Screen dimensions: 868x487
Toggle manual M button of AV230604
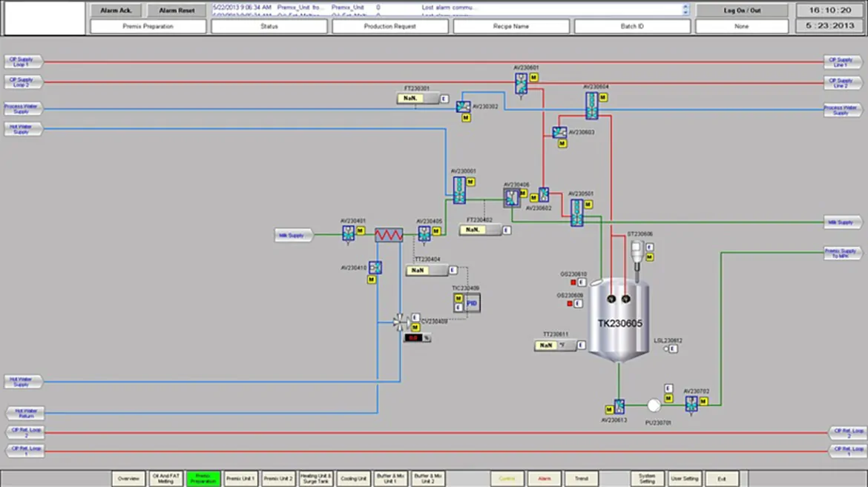603,97
